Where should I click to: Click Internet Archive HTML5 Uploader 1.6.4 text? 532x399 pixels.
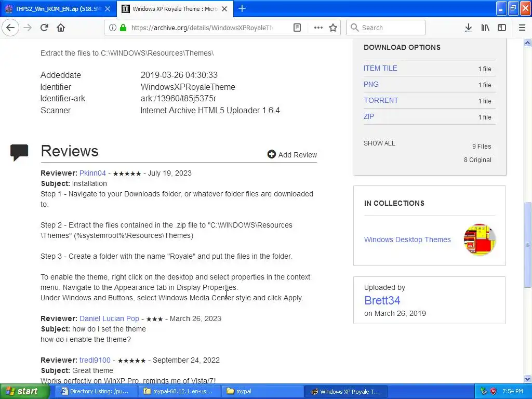(x=210, y=110)
